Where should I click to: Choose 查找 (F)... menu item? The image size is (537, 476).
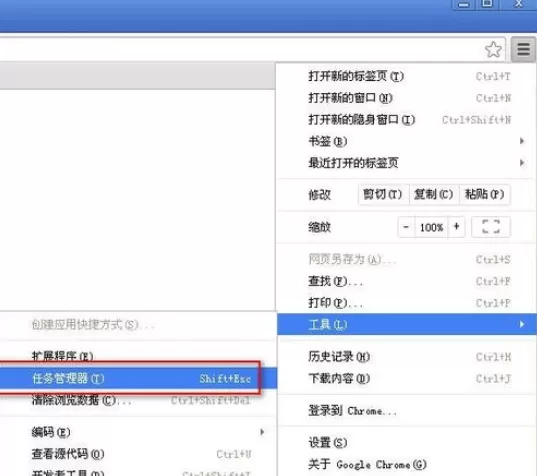tap(406, 281)
